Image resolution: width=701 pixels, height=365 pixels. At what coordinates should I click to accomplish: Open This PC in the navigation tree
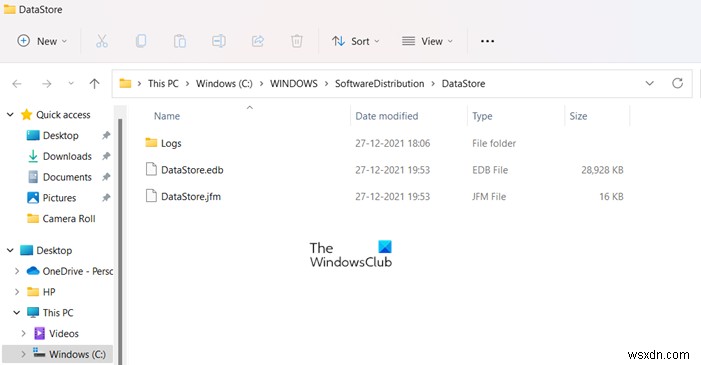(58, 313)
